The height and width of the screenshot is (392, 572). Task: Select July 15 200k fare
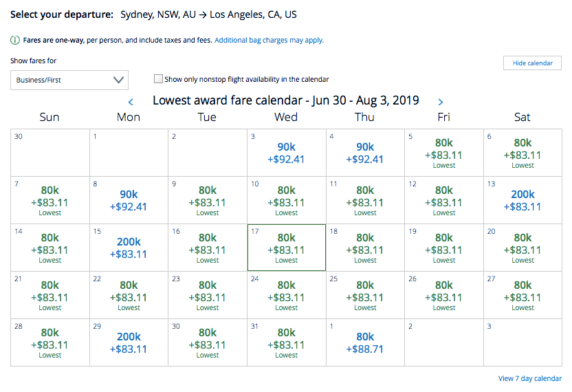[x=129, y=248]
